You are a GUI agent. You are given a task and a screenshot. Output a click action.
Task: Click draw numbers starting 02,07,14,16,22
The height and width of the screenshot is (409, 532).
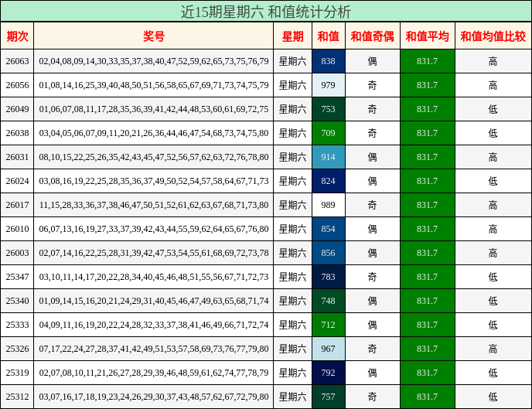[x=154, y=253]
